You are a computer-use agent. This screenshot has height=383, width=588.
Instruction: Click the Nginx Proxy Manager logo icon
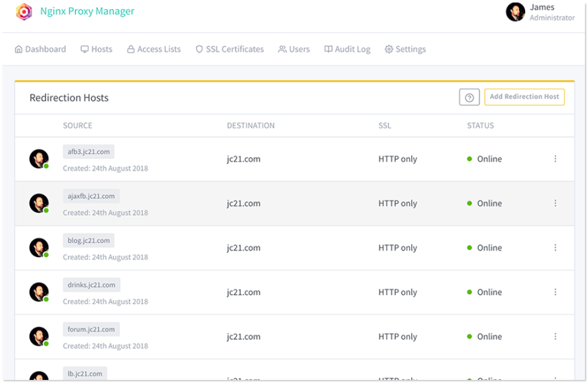point(24,12)
